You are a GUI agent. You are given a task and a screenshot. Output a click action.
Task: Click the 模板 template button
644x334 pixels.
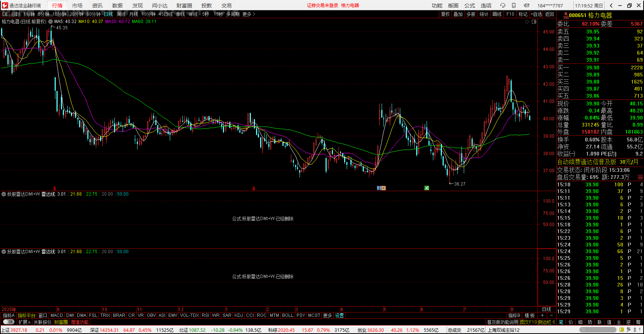click(530, 315)
